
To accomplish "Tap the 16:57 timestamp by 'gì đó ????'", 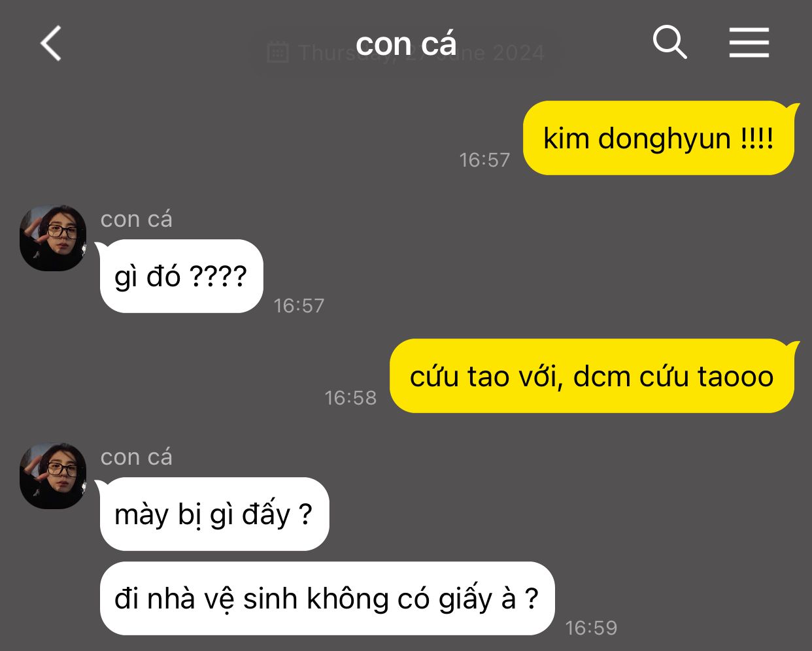I will click(x=299, y=305).
